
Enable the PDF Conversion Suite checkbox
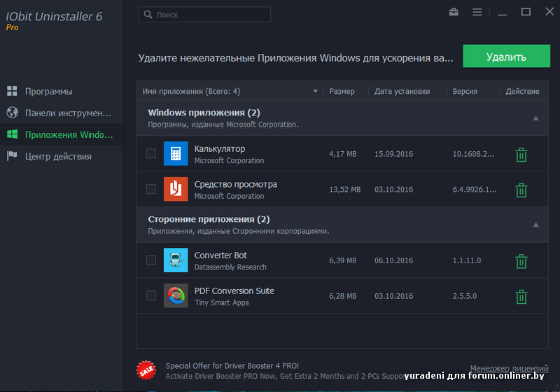click(151, 295)
